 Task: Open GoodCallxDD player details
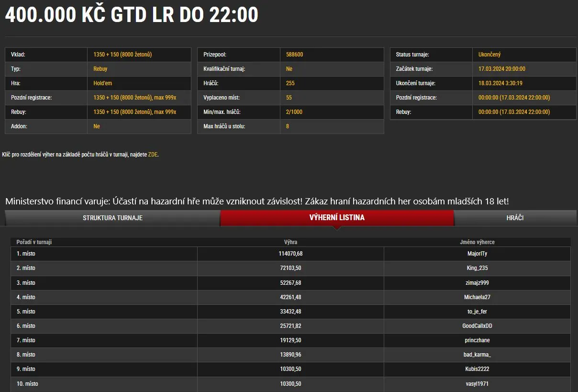[477, 326]
